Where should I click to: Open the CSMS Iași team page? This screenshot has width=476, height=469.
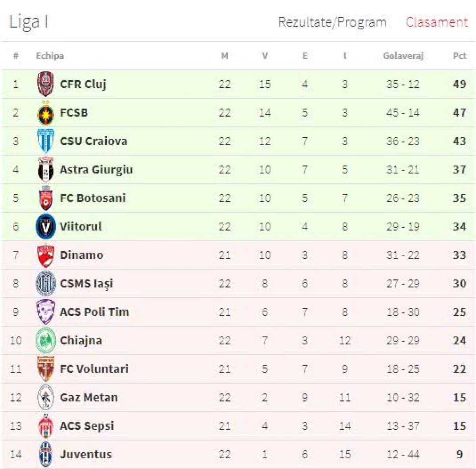click(x=87, y=283)
